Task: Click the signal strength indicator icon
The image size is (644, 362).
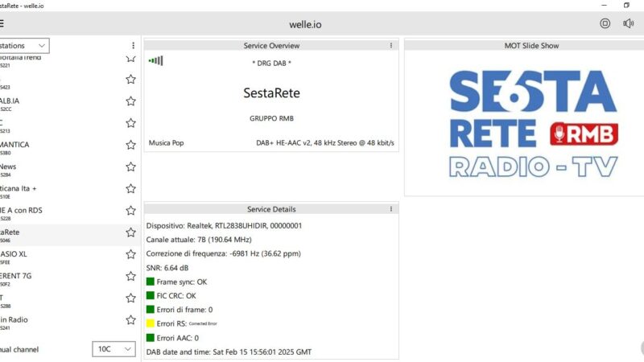Action: pos(155,61)
